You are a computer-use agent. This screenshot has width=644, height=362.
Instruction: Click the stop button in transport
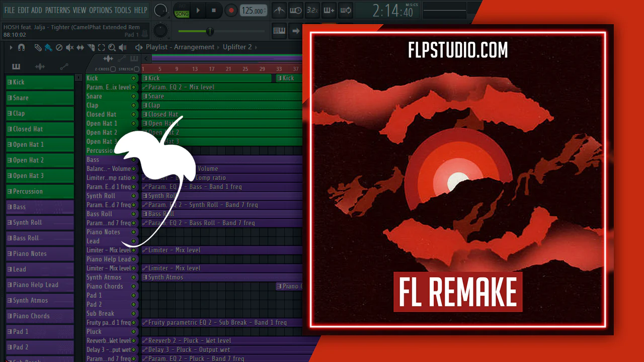pyautogui.click(x=214, y=10)
